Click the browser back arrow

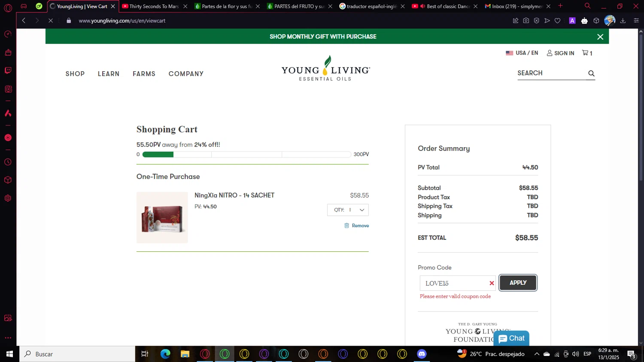[x=24, y=21]
